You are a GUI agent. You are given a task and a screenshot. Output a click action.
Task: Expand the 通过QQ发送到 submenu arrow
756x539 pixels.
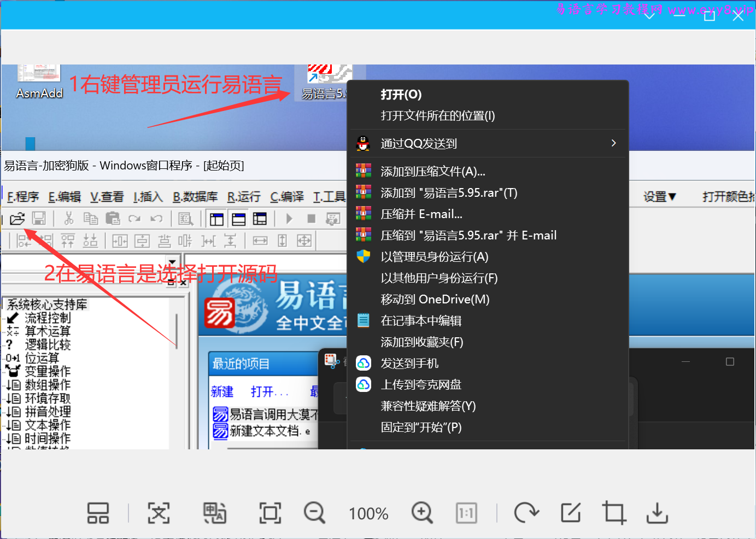[x=614, y=143]
